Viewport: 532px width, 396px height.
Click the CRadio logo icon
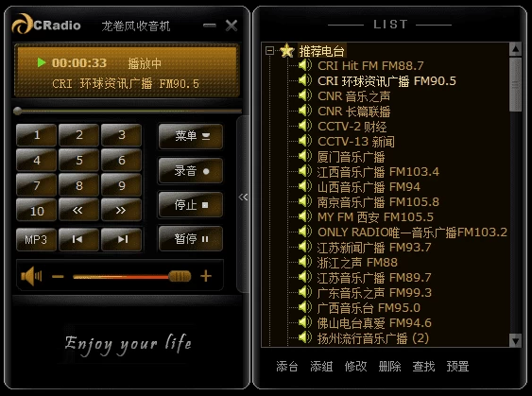pos(22,24)
